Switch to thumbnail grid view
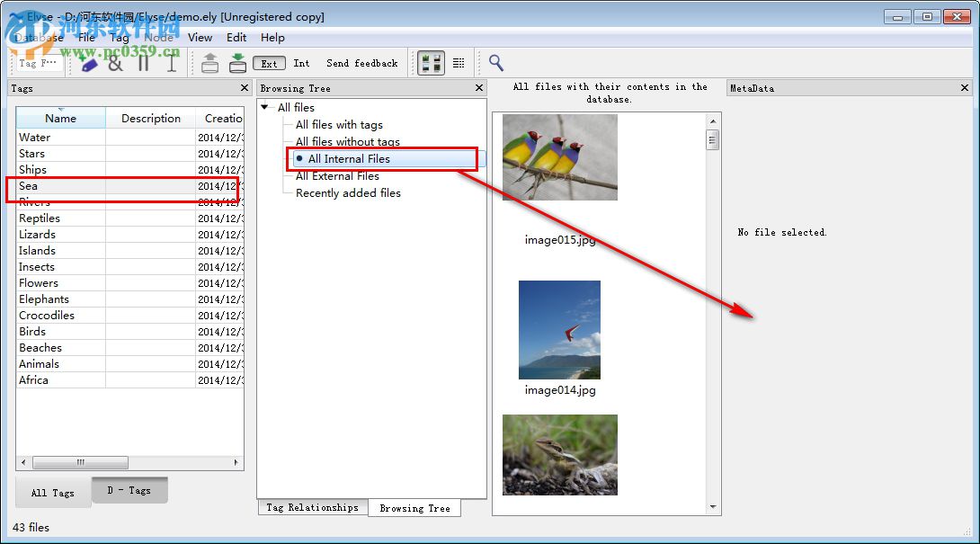Viewport: 980px width, 544px height. [431, 63]
